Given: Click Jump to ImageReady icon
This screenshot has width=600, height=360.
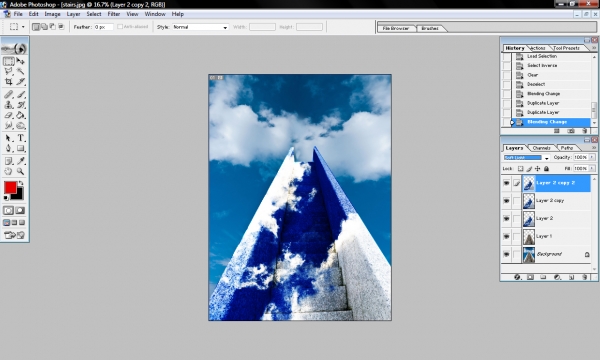Looking at the screenshot, I should click(x=15, y=235).
